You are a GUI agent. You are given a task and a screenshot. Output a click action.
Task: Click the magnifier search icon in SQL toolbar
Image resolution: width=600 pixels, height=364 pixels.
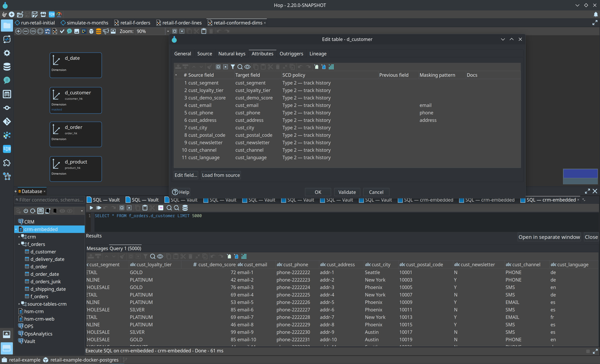pos(169,208)
